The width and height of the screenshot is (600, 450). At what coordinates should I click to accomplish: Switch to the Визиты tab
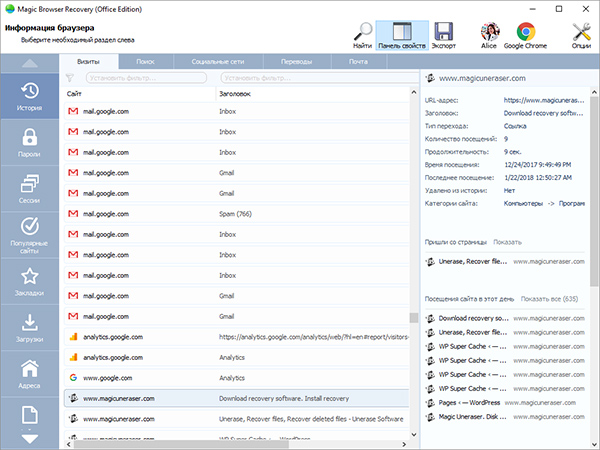tap(88, 62)
